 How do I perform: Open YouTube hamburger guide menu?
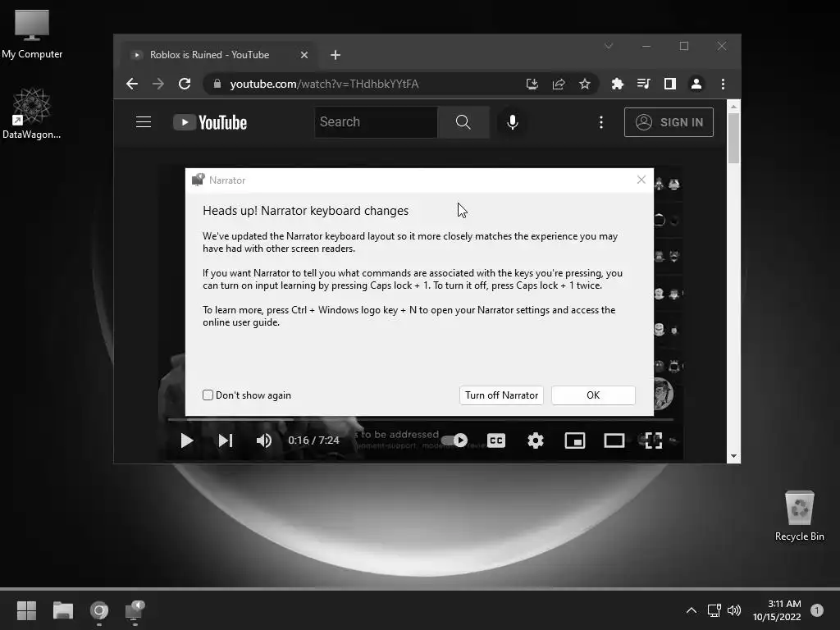(144, 122)
